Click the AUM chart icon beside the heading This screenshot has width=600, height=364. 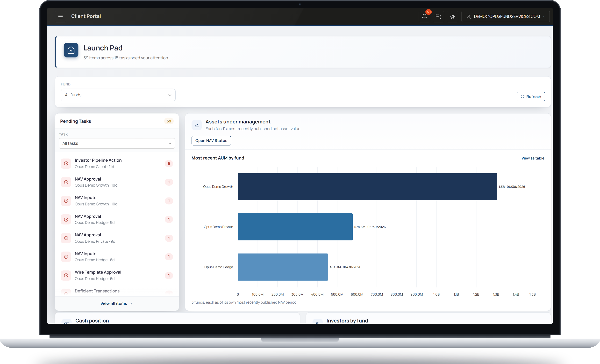pyautogui.click(x=197, y=125)
